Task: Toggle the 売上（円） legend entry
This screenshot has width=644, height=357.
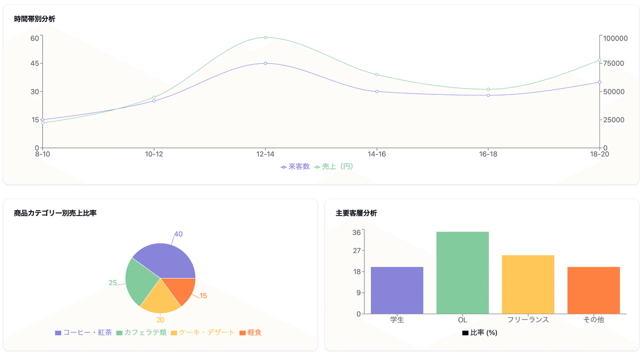Action: click(x=334, y=167)
